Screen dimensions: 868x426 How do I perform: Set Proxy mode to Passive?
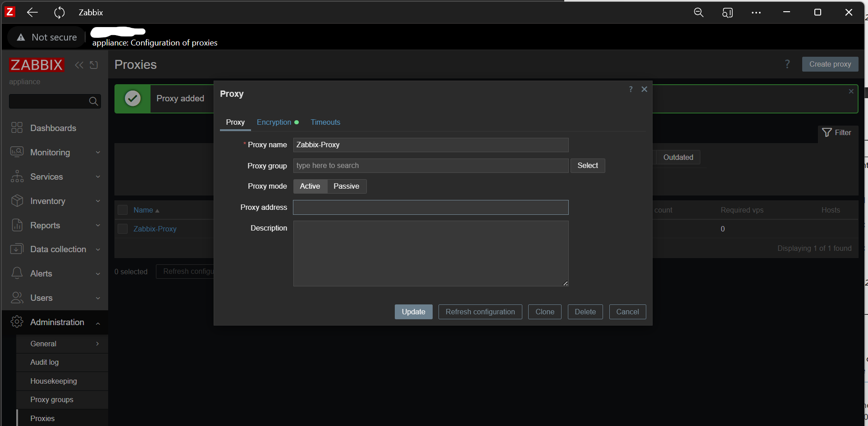tap(347, 186)
